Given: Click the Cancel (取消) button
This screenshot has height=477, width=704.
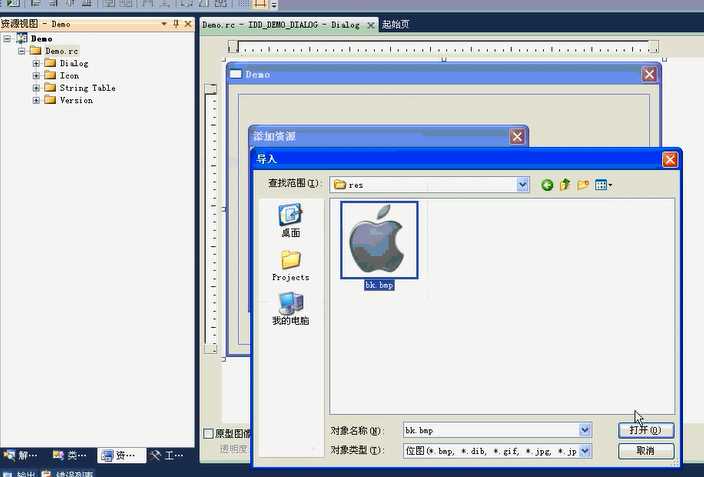Looking at the screenshot, I should point(646,450).
